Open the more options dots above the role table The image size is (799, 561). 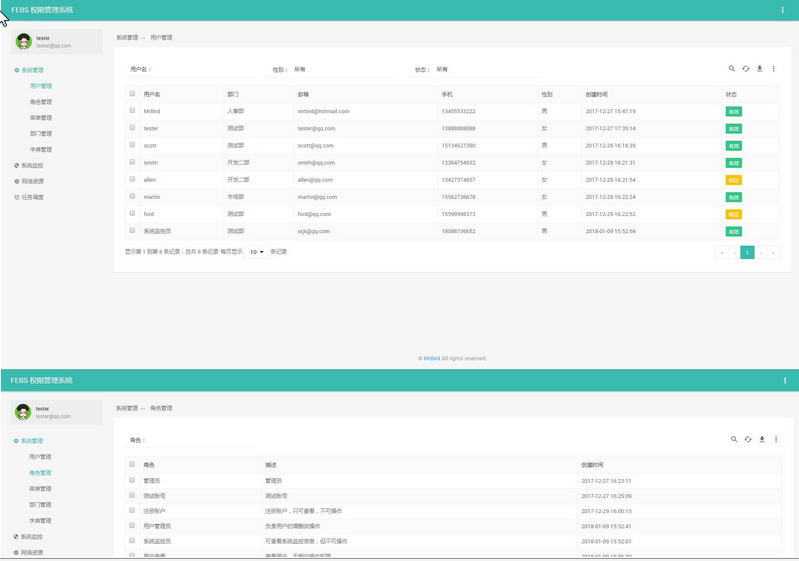tap(775, 439)
